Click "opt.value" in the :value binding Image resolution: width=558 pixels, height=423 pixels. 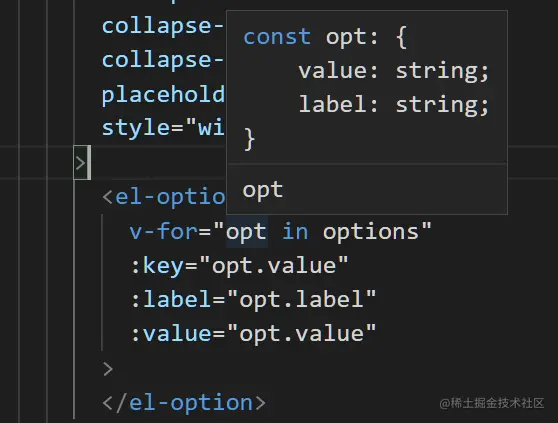tap(301, 333)
